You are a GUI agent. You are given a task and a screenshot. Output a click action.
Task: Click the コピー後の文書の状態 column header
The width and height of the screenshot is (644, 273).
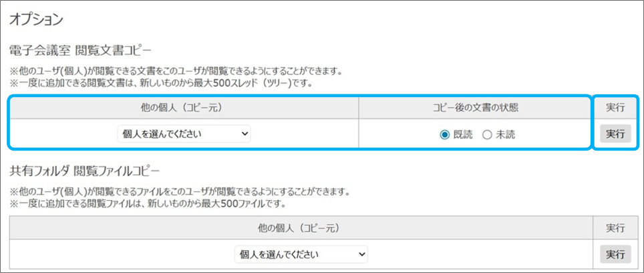[x=475, y=108]
